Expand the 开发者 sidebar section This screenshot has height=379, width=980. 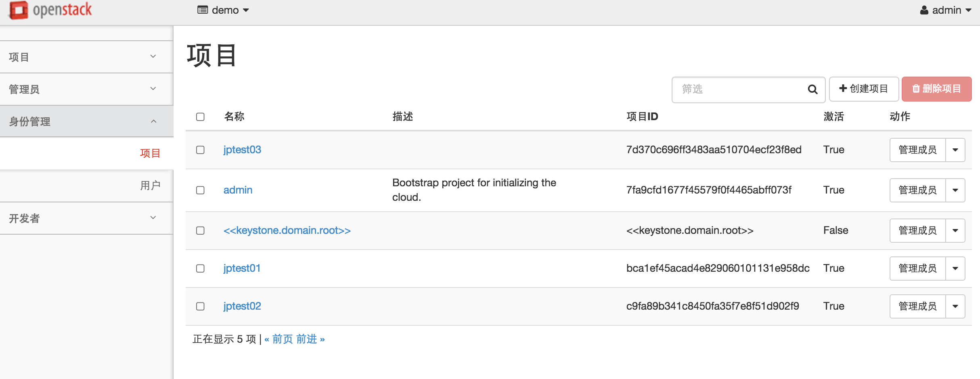tap(86, 218)
